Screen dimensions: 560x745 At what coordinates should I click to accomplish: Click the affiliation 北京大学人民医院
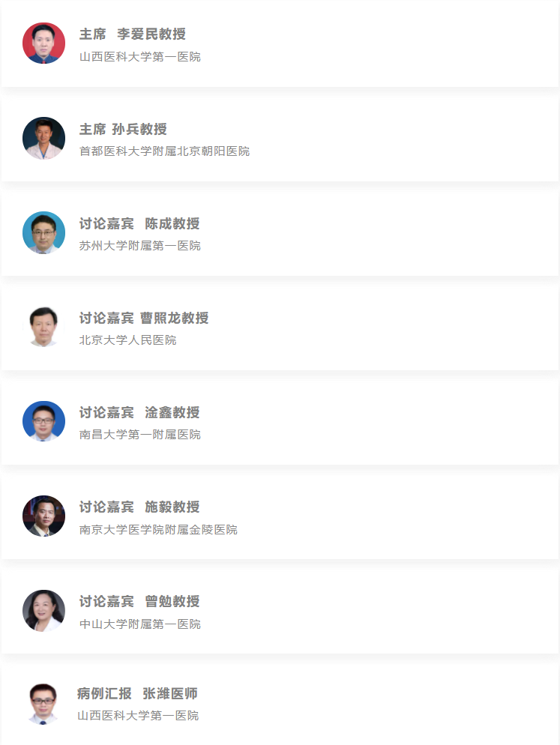[x=128, y=340]
